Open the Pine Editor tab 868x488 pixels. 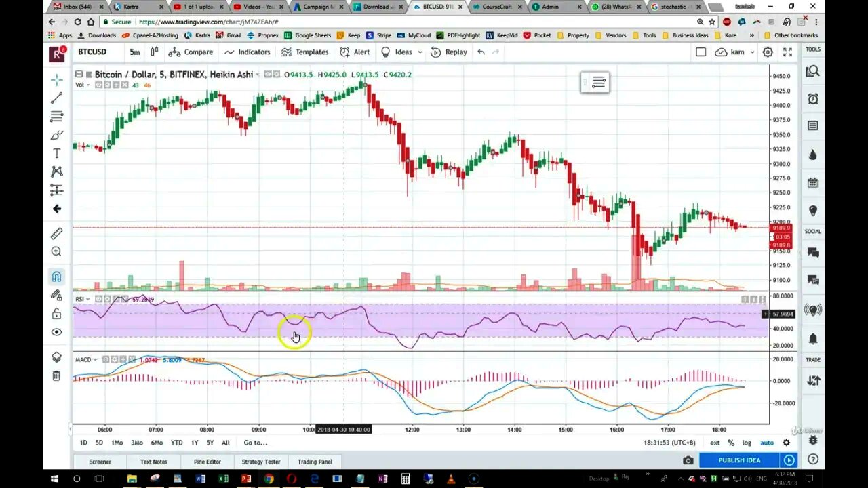[x=207, y=462]
